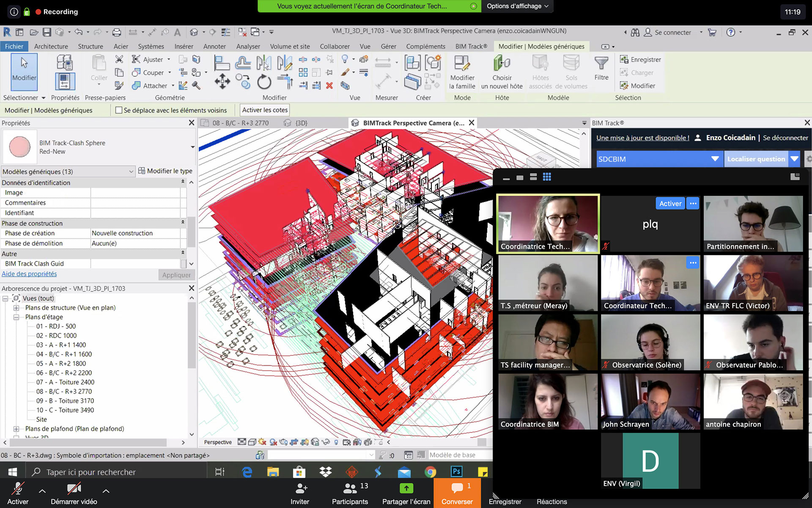Viewport: 812px width, 508px height.
Task: Open Modèles génériques (13) filter dropdown
Action: pos(68,171)
